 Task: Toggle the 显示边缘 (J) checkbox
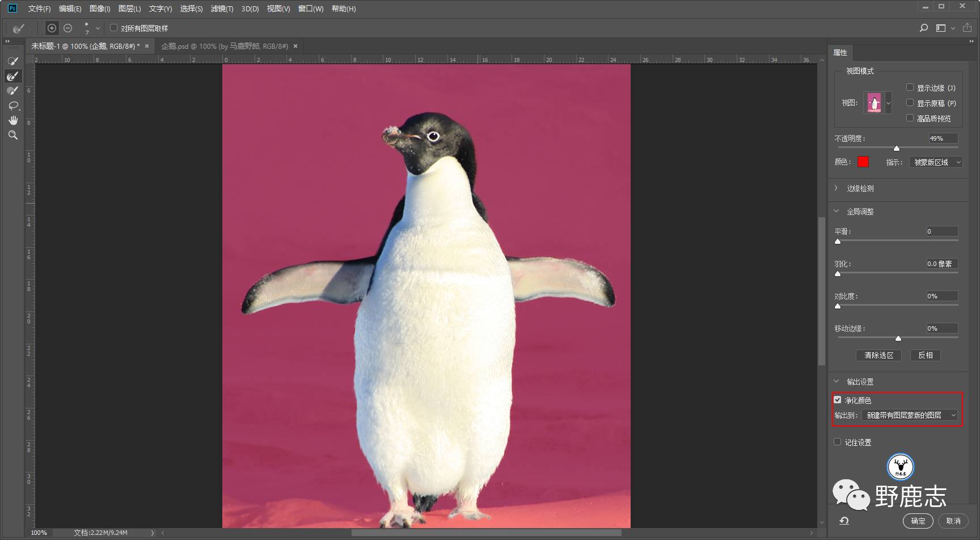910,87
